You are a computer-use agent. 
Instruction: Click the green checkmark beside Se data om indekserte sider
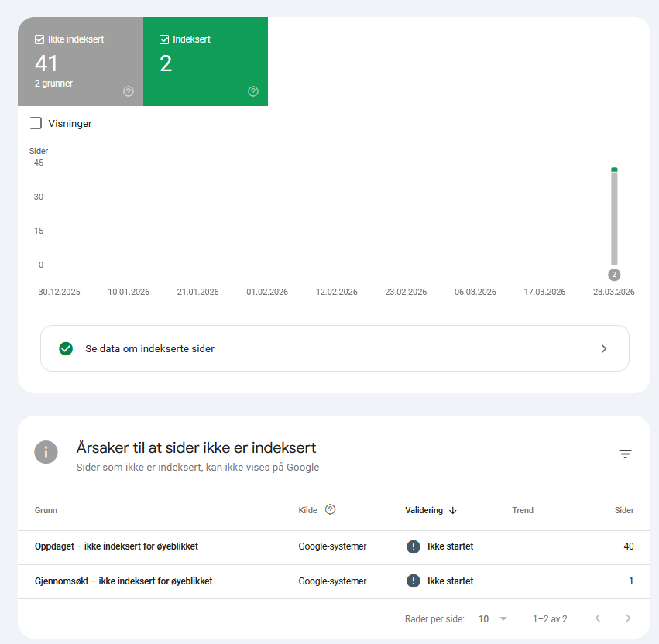point(66,348)
